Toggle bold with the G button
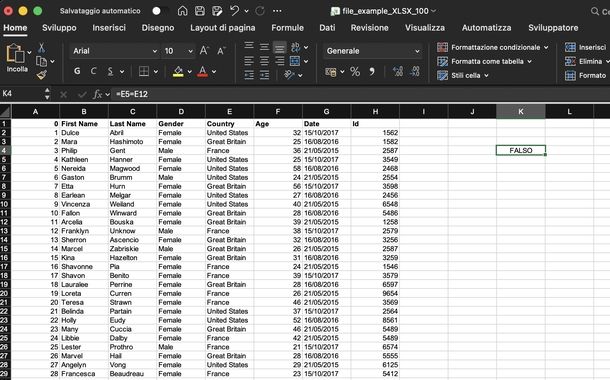Screen dimensions: 610x380 point(77,71)
